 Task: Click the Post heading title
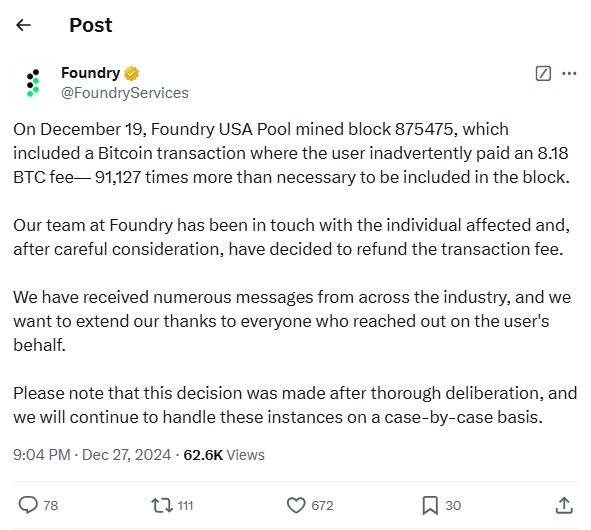[x=91, y=25]
